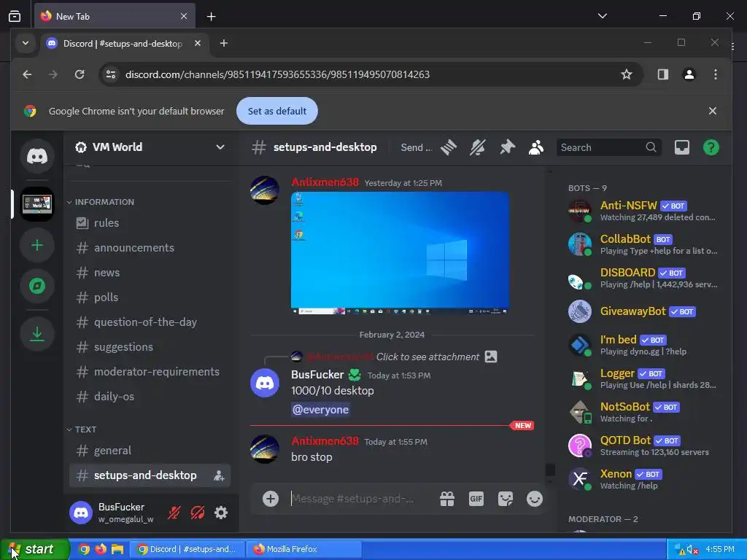Switch to Mozilla Firefox taskbar button

(x=303, y=549)
